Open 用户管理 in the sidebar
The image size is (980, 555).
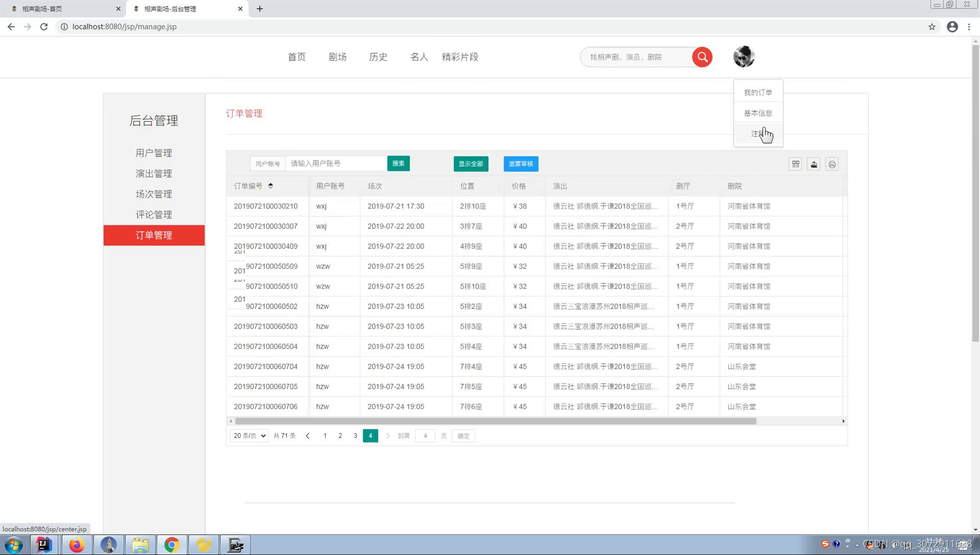coord(154,153)
